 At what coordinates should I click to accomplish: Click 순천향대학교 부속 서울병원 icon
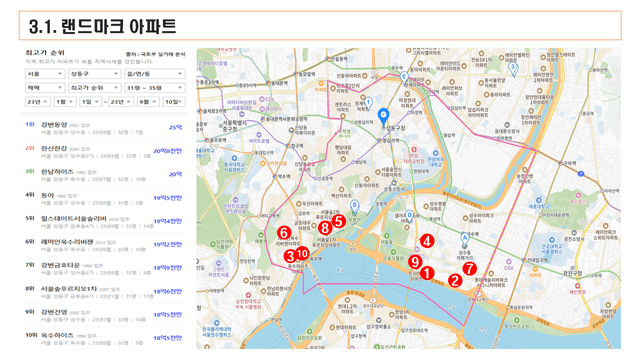pos(248,295)
